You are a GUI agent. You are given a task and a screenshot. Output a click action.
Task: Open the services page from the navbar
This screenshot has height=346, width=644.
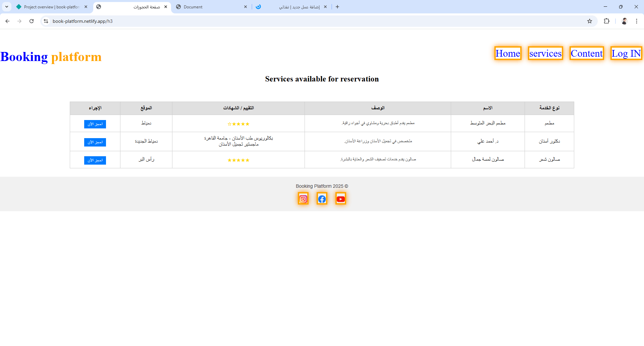(x=545, y=53)
